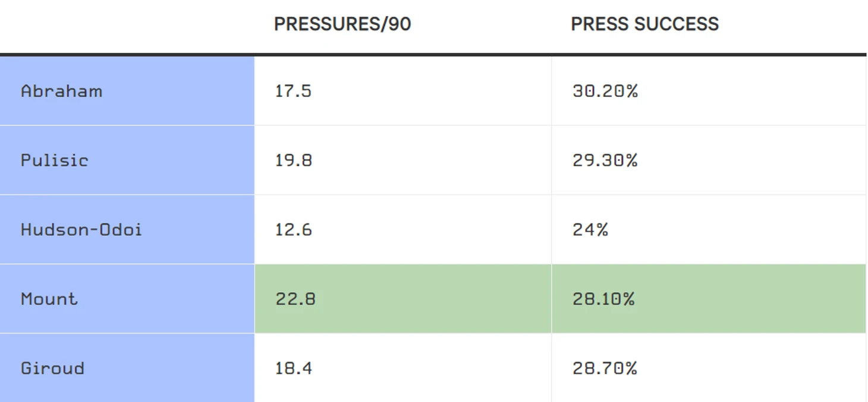Screen dimensions: 868x402
Task: Click the PRESS SUCCESS column header
Action: (645, 24)
